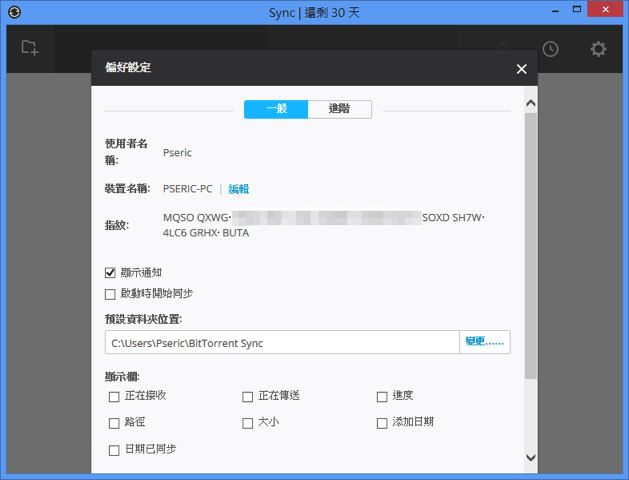629x480 pixels.
Task: Enable 啟動時開始同步 checkbox
Action: 110,294
